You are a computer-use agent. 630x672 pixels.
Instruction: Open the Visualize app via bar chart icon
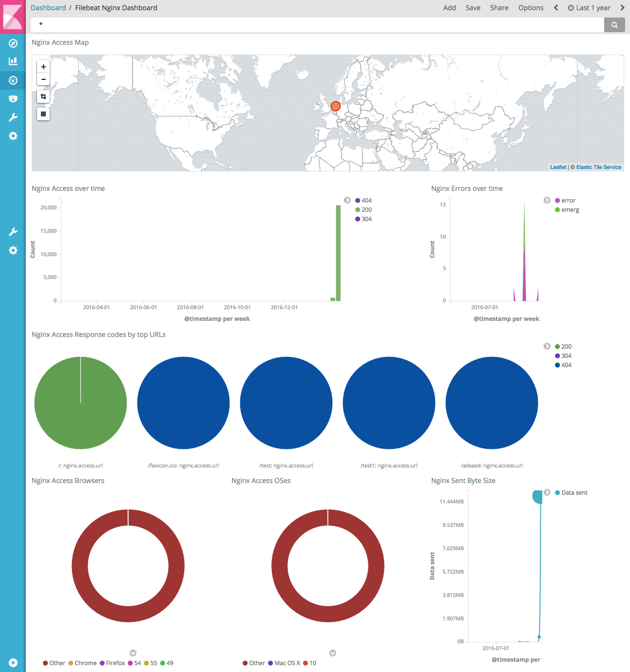coord(13,61)
